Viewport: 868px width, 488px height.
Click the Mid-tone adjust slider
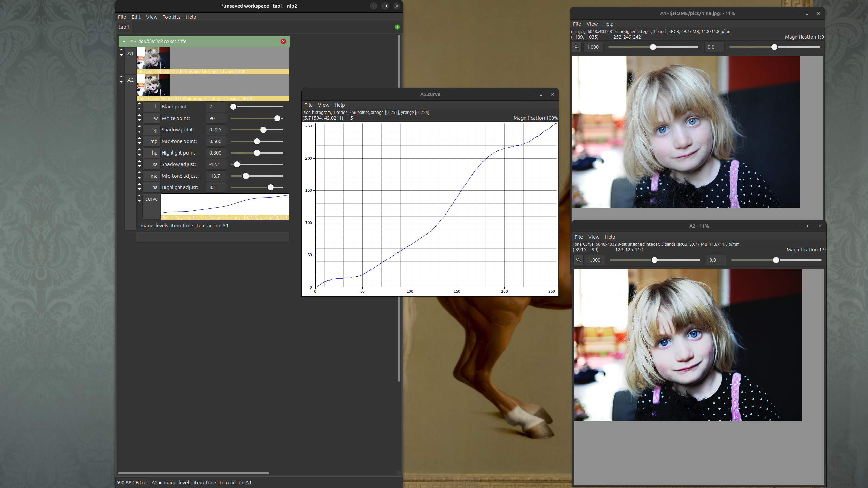coord(245,176)
